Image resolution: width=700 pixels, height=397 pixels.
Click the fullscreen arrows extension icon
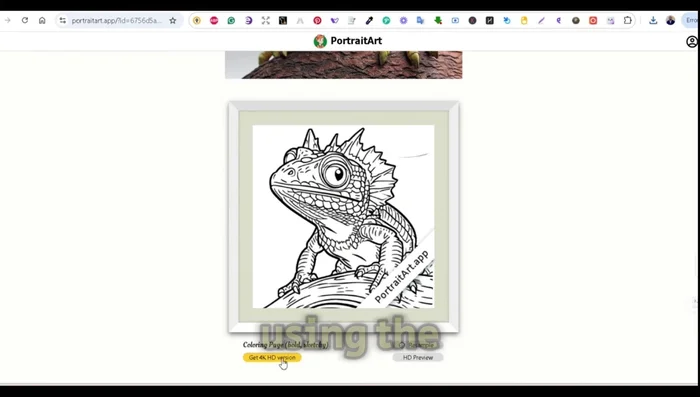pos(266,21)
